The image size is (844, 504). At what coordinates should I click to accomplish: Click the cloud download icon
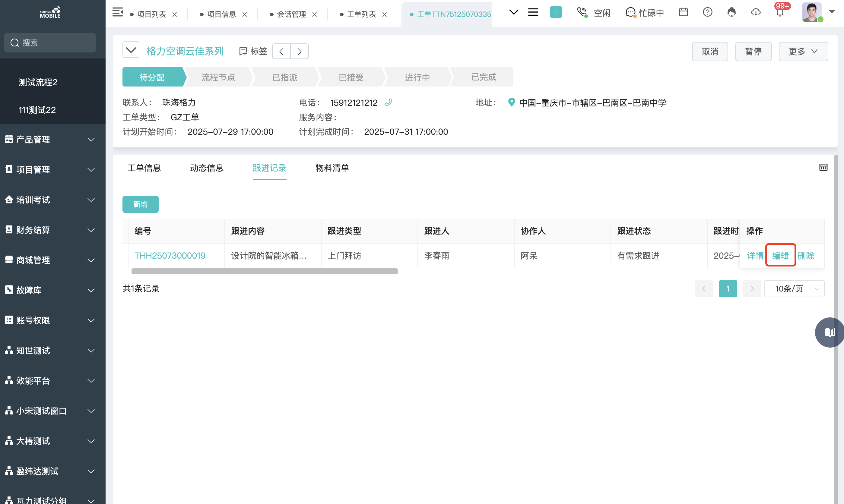point(756,12)
